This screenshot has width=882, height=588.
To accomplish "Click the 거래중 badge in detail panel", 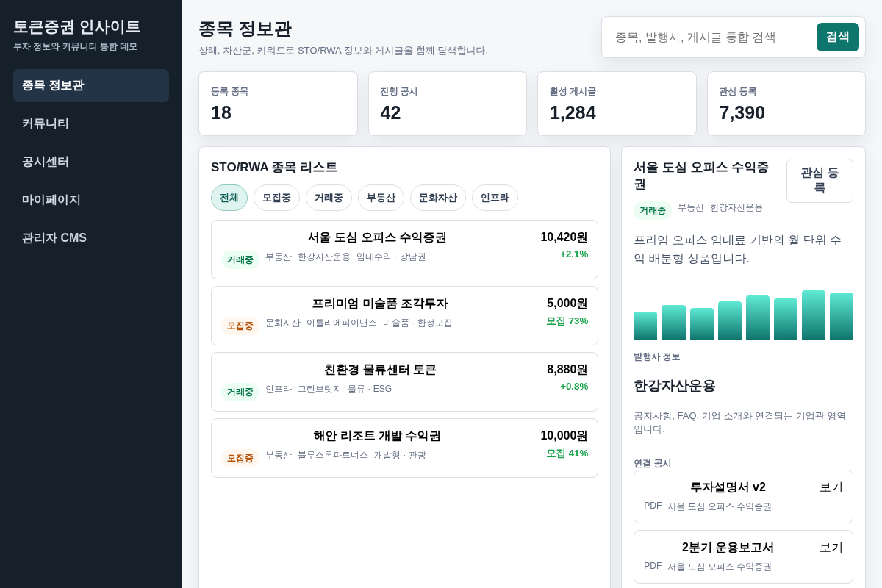I will click(653, 211).
